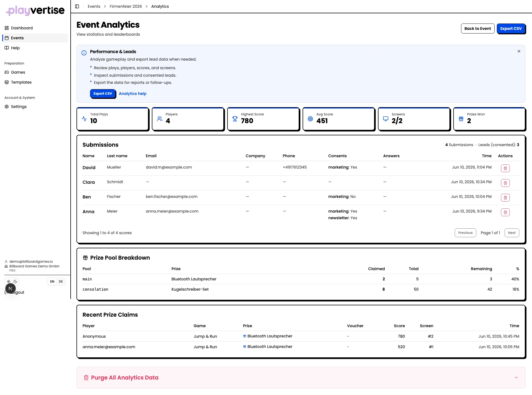Click the info icon in banner
532x395 pixels.
point(84,53)
